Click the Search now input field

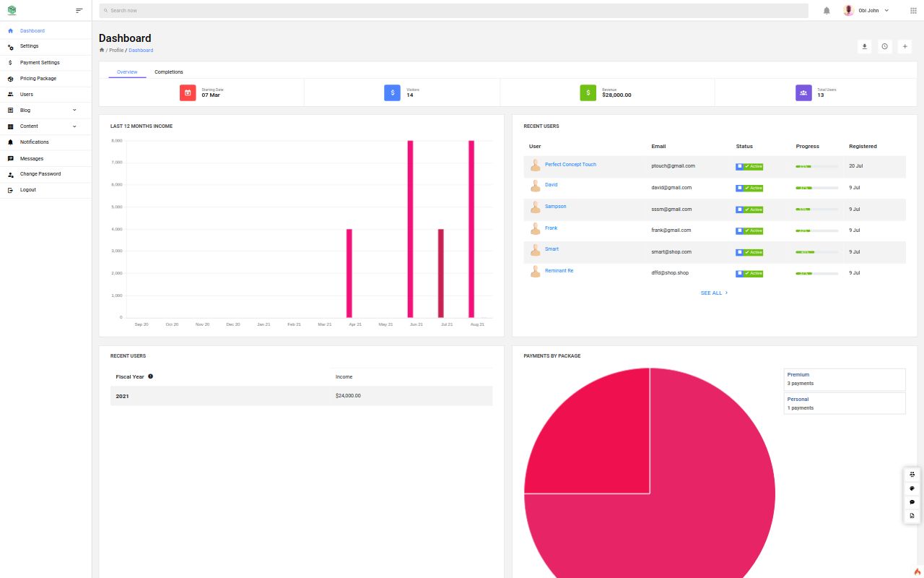tap(453, 11)
